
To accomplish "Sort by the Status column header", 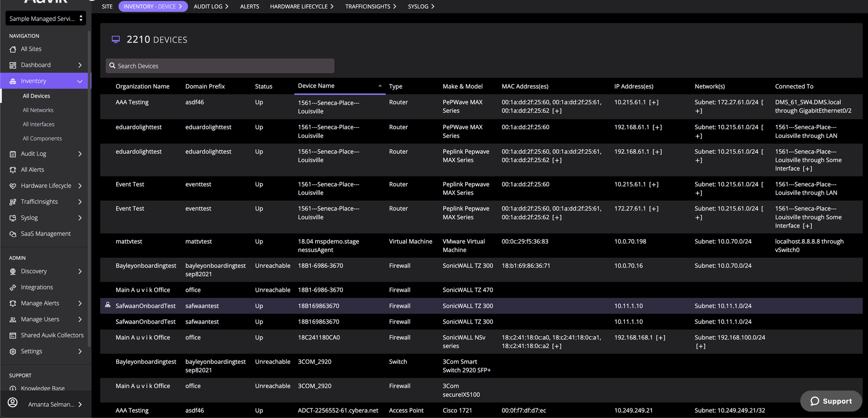I will (264, 86).
